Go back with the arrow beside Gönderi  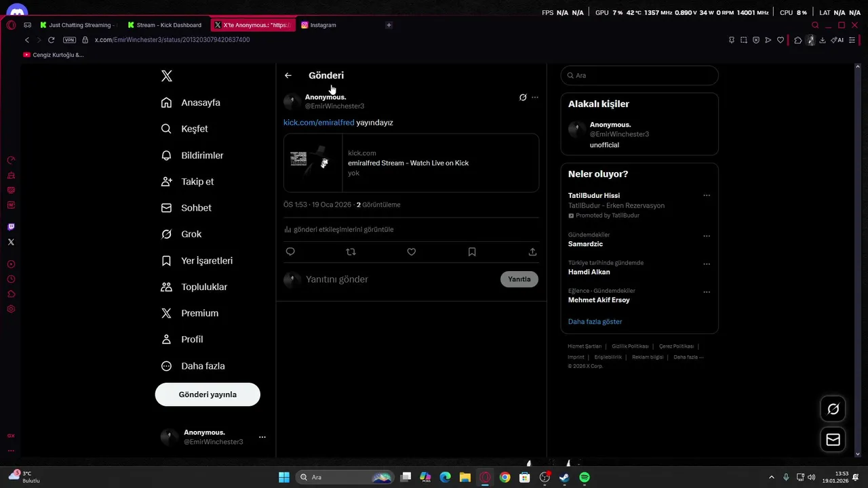click(288, 75)
